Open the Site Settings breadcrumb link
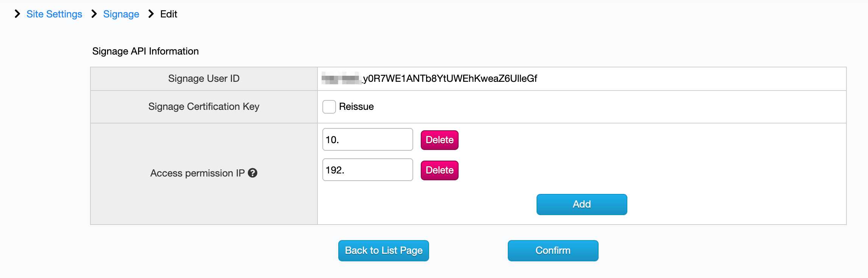This screenshot has width=868, height=278. (x=54, y=14)
